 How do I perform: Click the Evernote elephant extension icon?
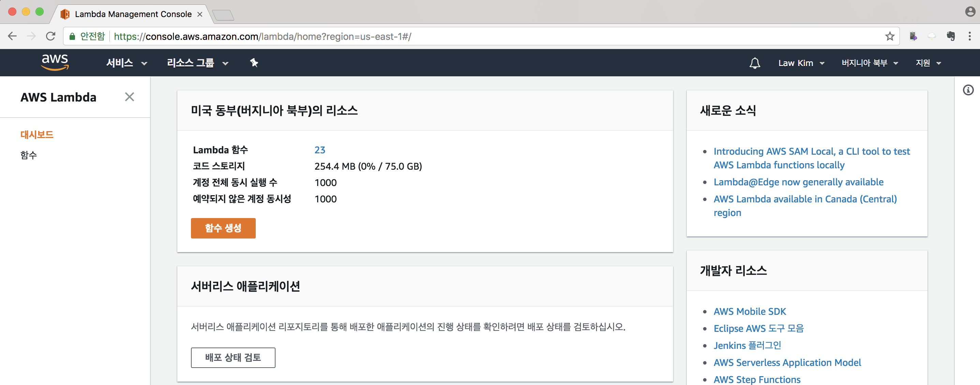tap(950, 36)
